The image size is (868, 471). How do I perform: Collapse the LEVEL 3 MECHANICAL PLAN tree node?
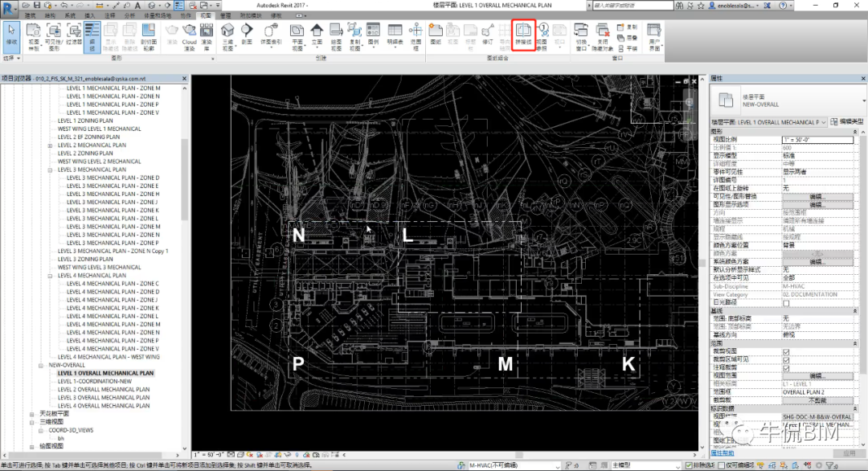50,170
